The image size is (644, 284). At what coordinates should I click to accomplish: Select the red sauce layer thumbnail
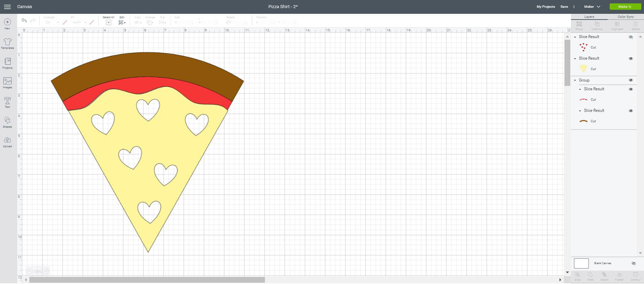583,100
